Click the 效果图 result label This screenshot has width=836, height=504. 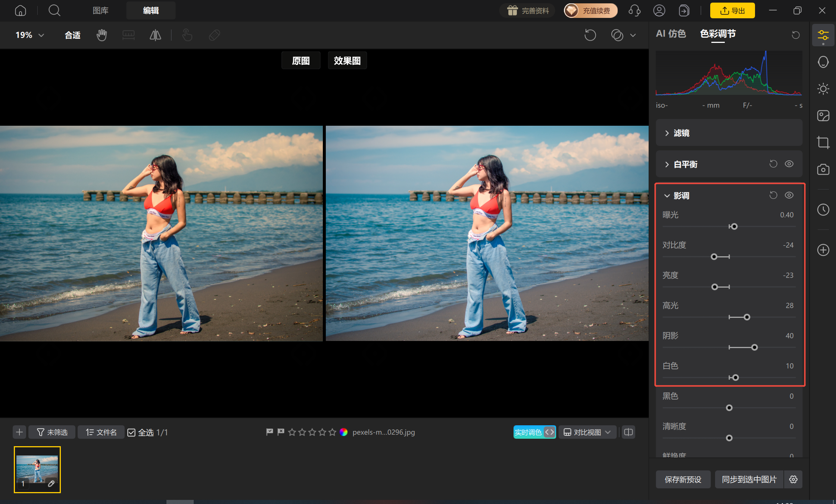coord(347,60)
